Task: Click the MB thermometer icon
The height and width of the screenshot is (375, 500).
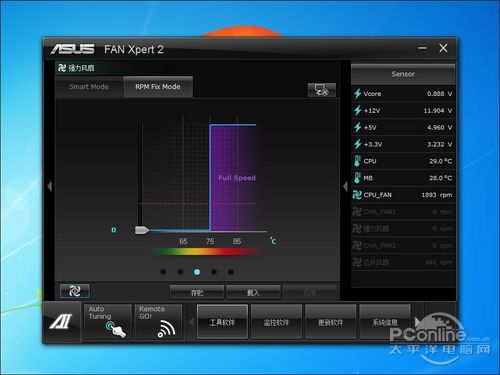Action: [357, 178]
